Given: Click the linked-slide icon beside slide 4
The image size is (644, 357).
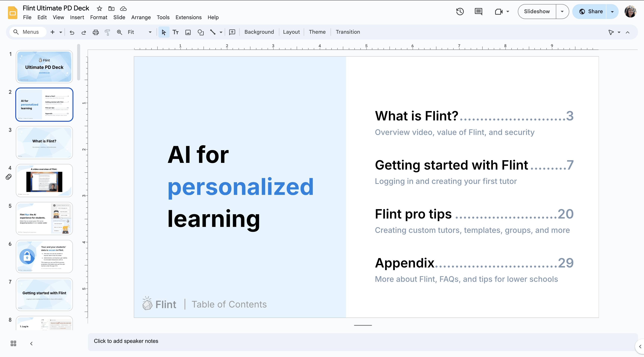Looking at the screenshot, I should pos(9,177).
